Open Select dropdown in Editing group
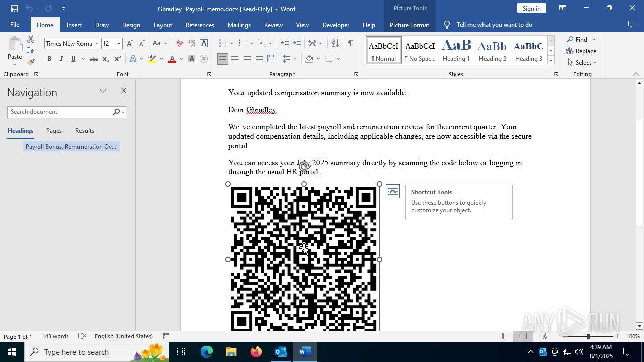The width and height of the screenshot is (644, 362). 582,63
